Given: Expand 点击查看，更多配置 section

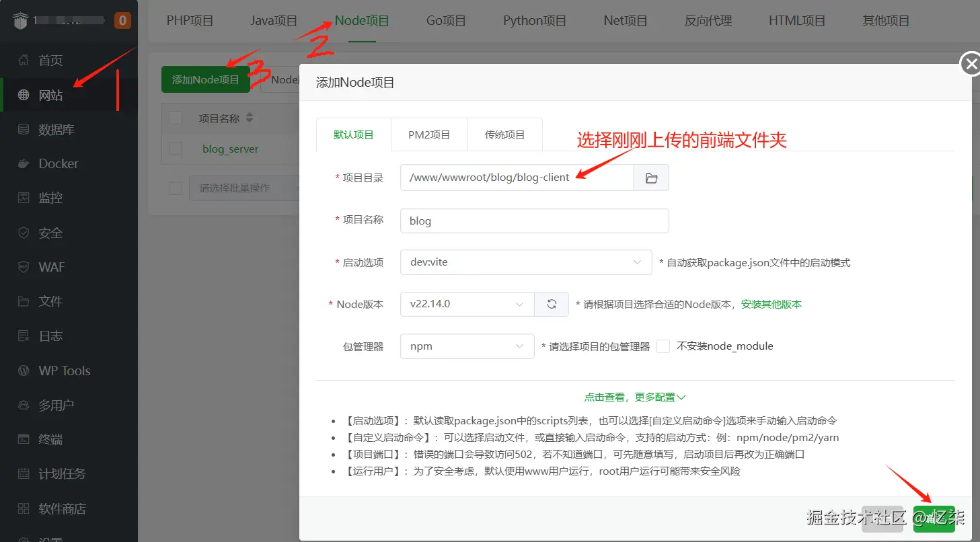Looking at the screenshot, I should 635,397.
